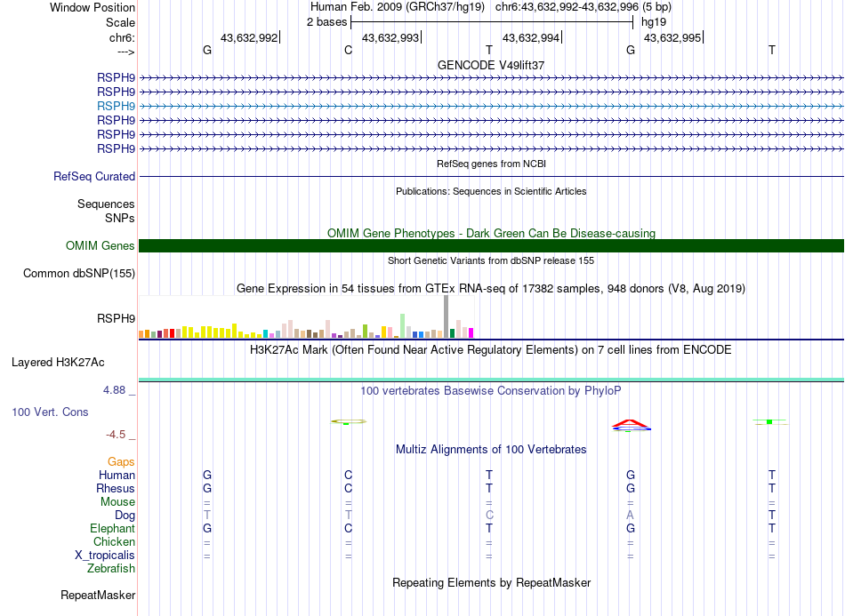
Task: Open the GTEx Gene Expression in 54 tissues title
Action: (x=491, y=289)
